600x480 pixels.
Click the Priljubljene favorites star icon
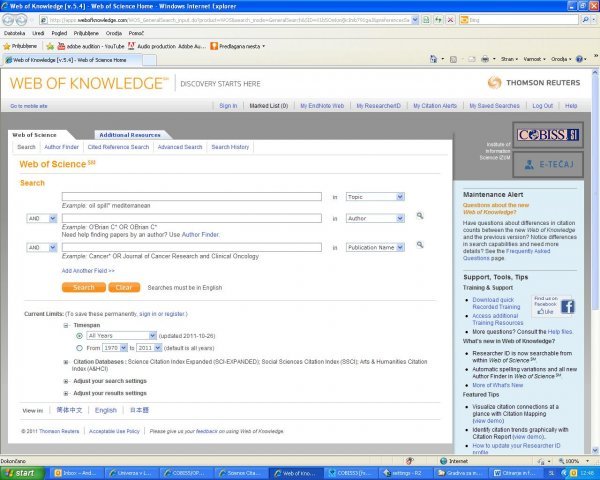[9, 45]
